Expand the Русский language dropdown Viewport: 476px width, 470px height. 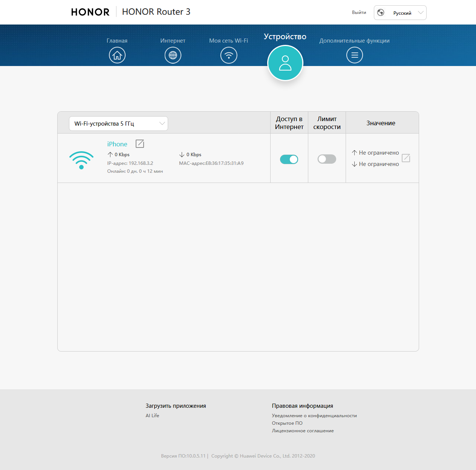pyautogui.click(x=400, y=12)
